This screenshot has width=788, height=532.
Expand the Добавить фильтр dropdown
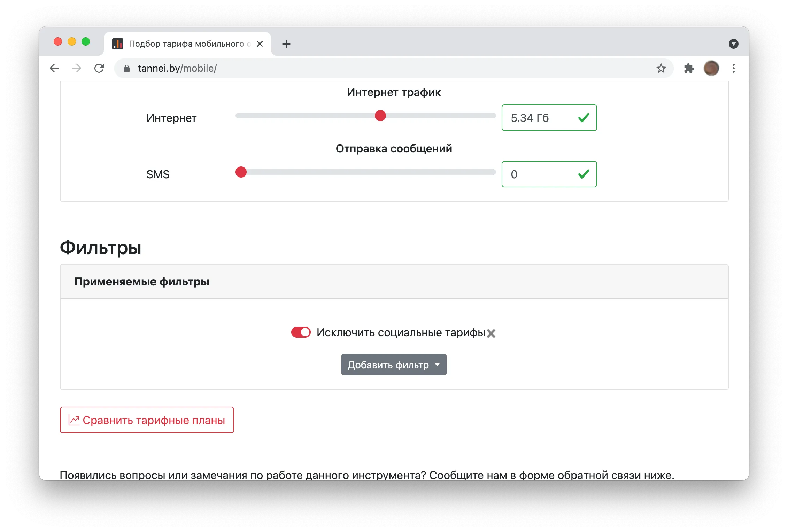[394, 365]
